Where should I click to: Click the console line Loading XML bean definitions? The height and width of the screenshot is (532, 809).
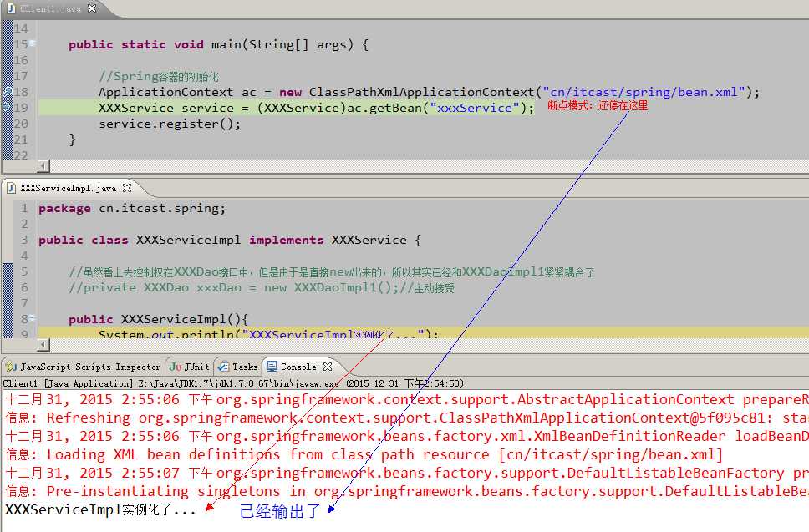(x=364, y=454)
